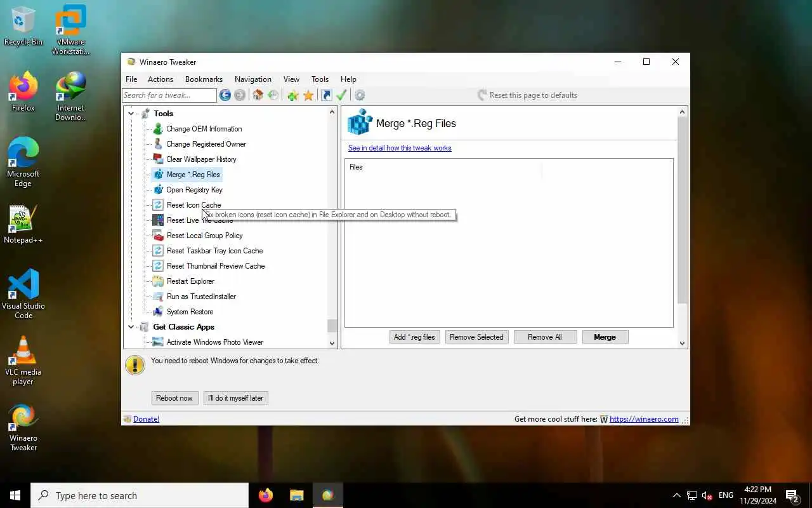Click the Merge button

coord(605,337)
